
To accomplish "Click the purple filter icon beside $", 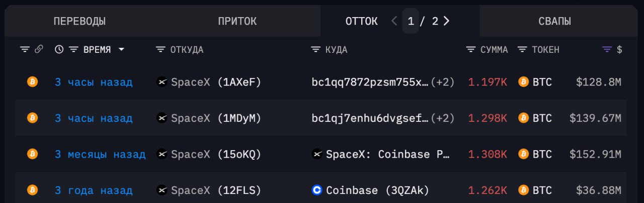I will coord(607,49).
